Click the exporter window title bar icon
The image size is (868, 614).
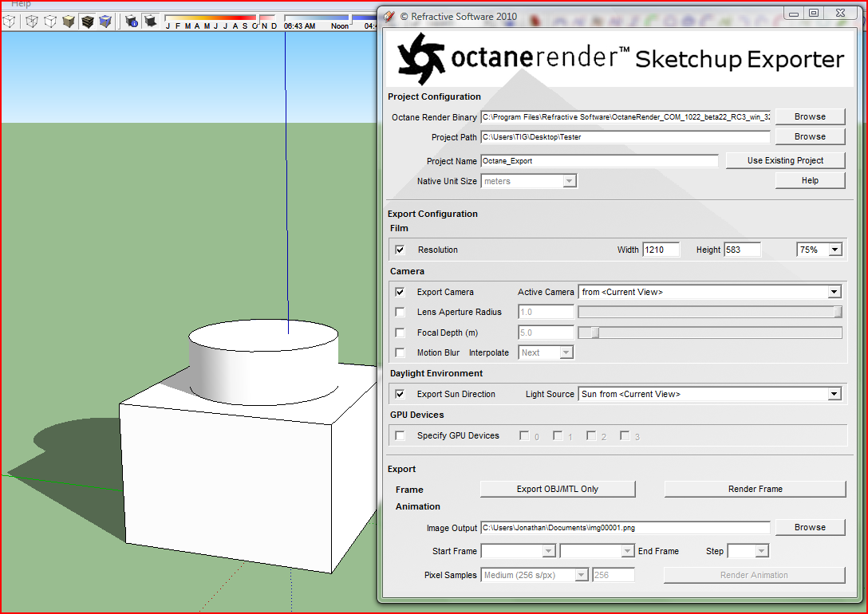(389, 17)
